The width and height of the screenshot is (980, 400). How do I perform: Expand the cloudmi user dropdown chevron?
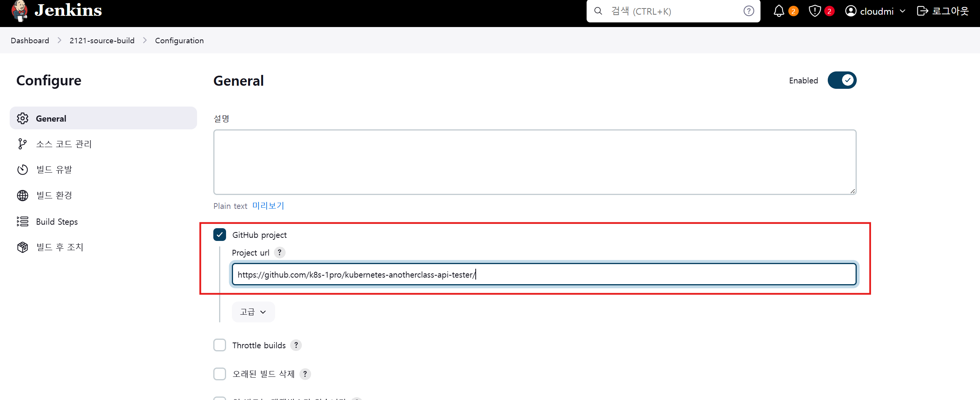point(903,11)
